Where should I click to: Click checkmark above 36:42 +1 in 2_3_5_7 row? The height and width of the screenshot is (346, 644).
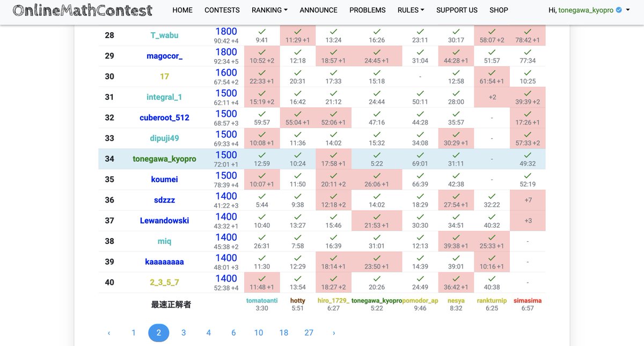(456, 278)
